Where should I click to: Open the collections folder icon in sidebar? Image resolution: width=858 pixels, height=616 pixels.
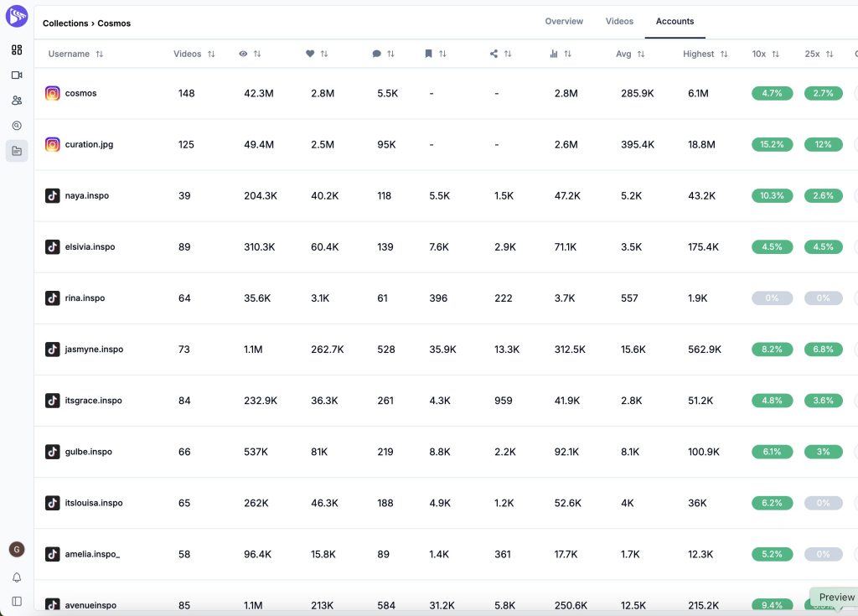point(17,151)
